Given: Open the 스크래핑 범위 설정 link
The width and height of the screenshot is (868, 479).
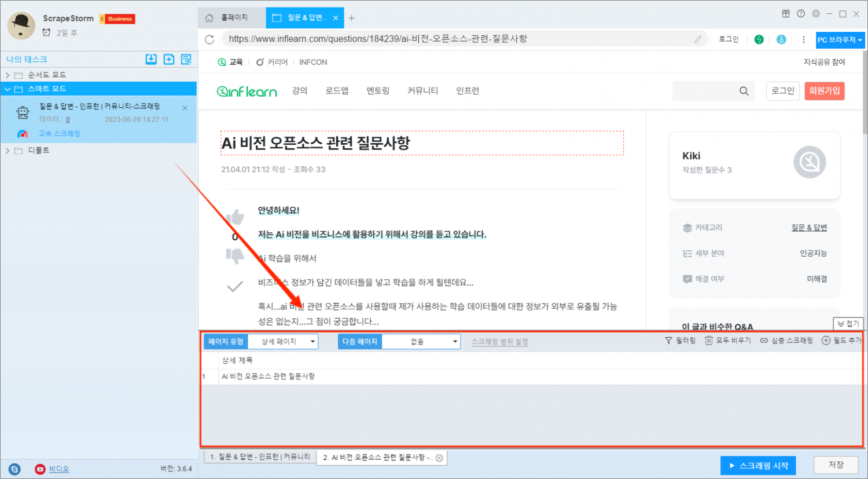Looking at the screenshot, I should tap(500, 342).
